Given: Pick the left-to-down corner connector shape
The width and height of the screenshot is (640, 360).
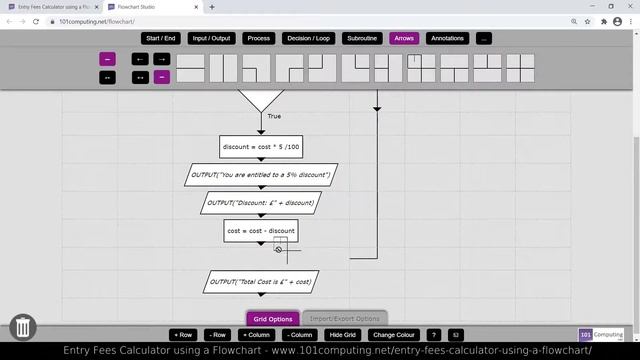Looking at the screenshot, I should (x=256, y=69).
